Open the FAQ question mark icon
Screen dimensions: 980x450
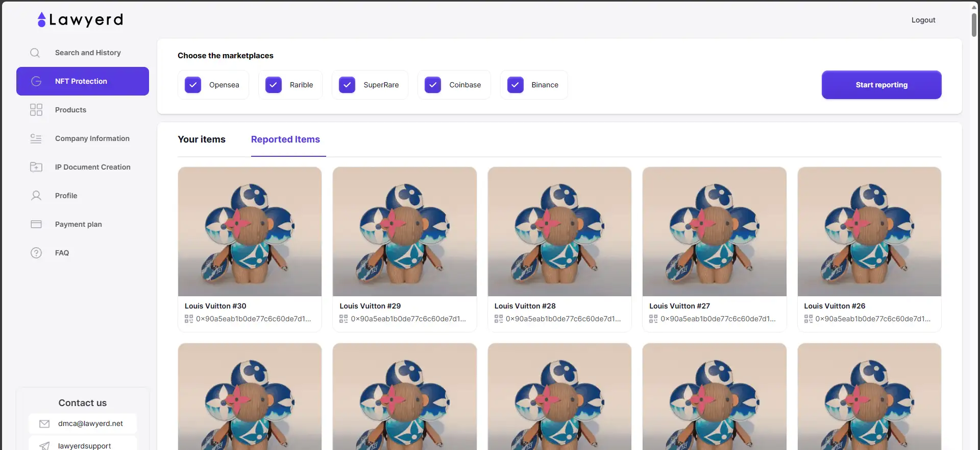[36, 253]
